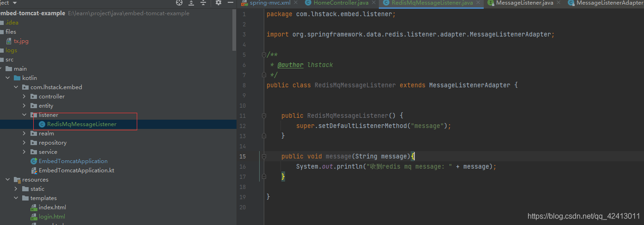Screen dimensions: 644x225
Task: Click the Select Opened File locate icon
Action: click(180, 3)
